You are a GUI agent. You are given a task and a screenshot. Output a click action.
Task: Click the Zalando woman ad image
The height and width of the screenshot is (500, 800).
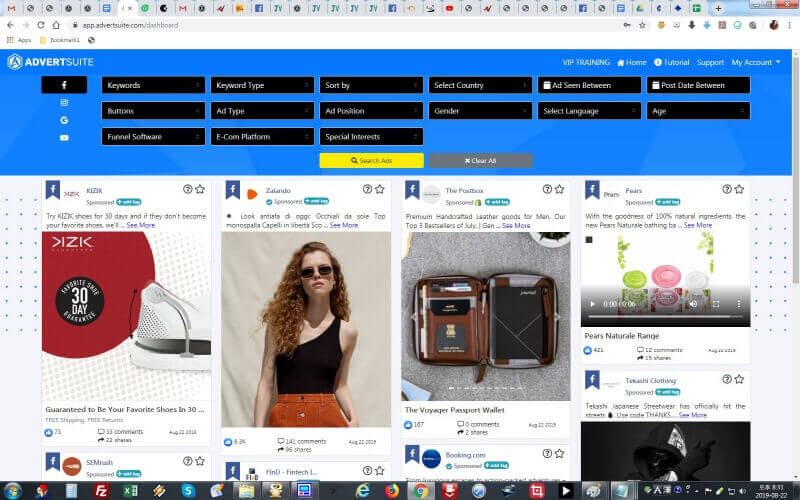pos(306,329)
